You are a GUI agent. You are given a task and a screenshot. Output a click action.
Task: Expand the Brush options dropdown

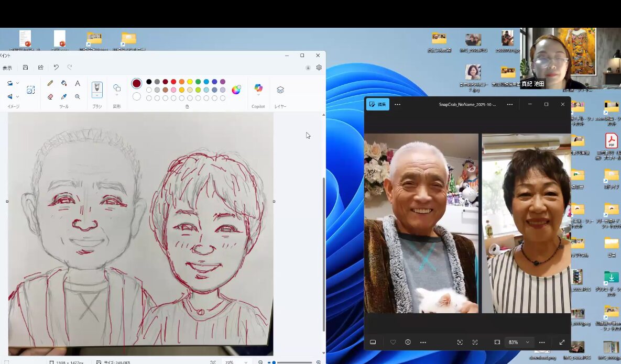(97, 95)
